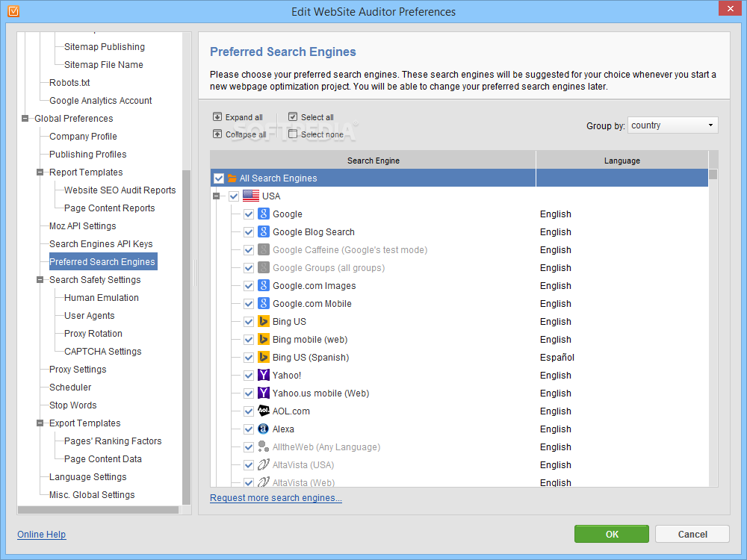Viewport: 747px width, 560px height.
Task: Click the Google Blog Search icon
Action: click(x=264, y=232)
